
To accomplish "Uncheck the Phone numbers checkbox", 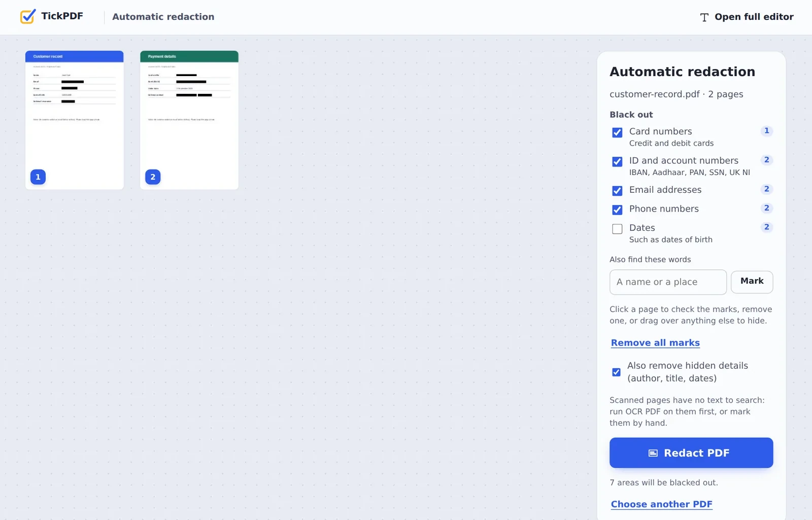I will pyautogui.click(x=617, y=210).
